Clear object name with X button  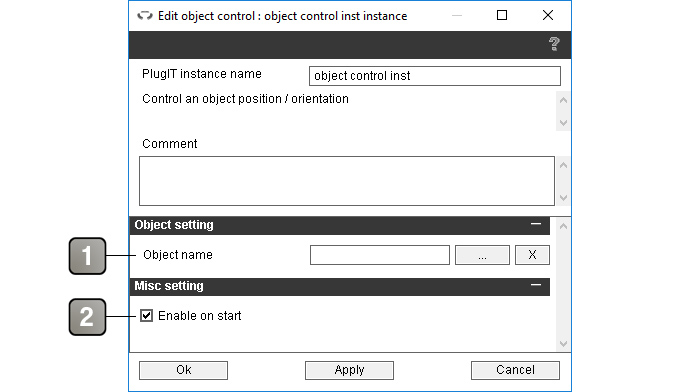[x=532, y=255]
